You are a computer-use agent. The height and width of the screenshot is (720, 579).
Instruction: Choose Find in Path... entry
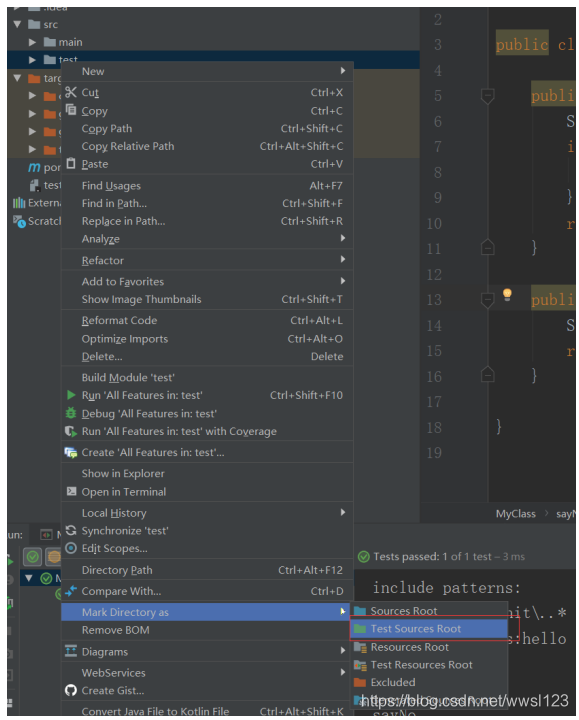tap(207, 203)
